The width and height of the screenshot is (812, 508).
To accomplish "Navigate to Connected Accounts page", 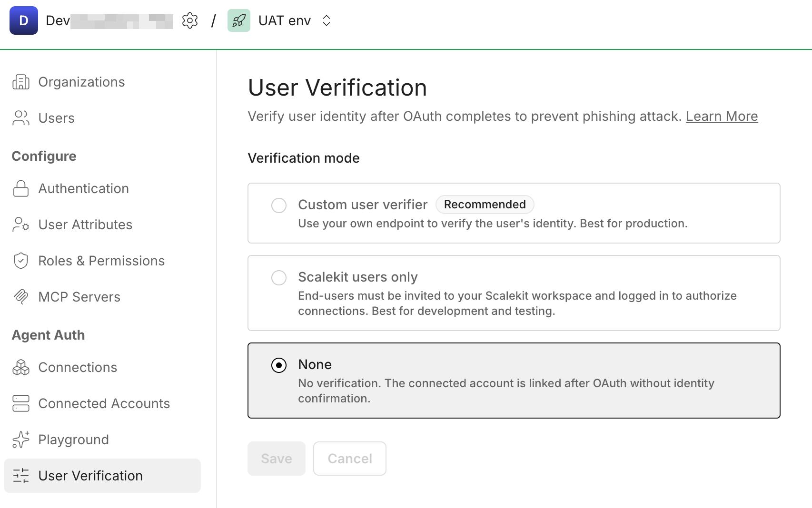I will (x=104, y=403).
